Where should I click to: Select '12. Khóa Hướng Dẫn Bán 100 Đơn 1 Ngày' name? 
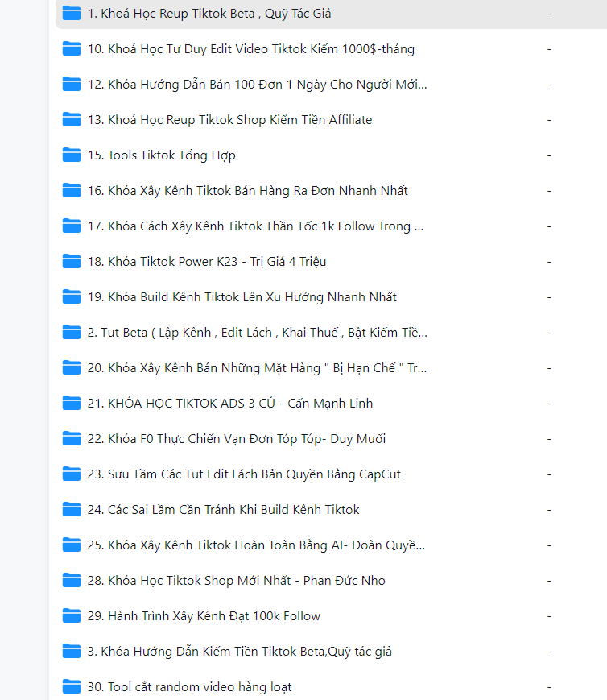(257, 85)
